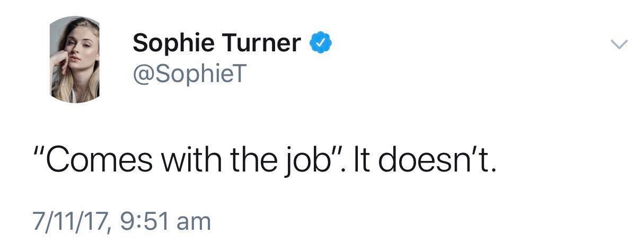Click the blue verified checkmark badge
Screen dimensions: 644x252
321,42
